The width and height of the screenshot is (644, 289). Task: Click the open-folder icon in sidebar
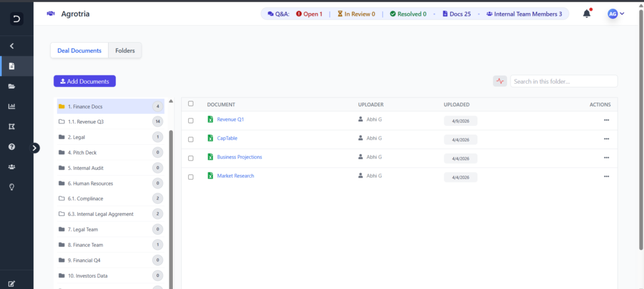point(11,86)
